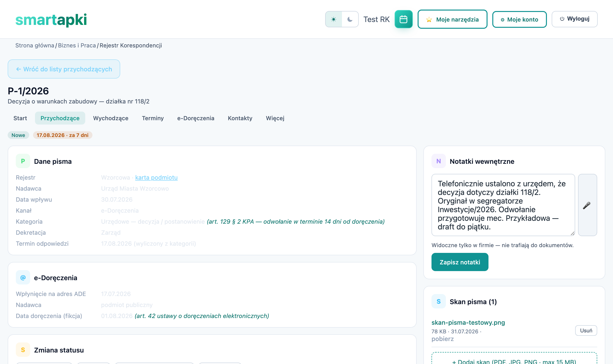This screenshot has width=613, height=364.
Task: Switch to dark theme moon icon
Action: coord(350,19)
